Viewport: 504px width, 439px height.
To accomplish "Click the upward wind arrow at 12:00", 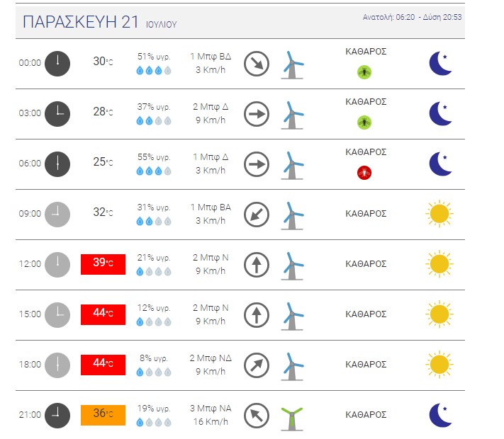I will (x=257, y=265).
